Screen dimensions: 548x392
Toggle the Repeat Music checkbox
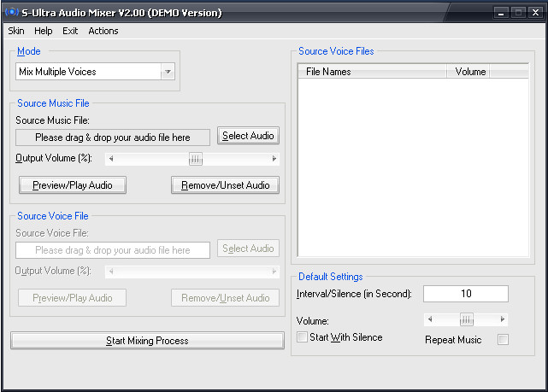click(x=503, y=339)
